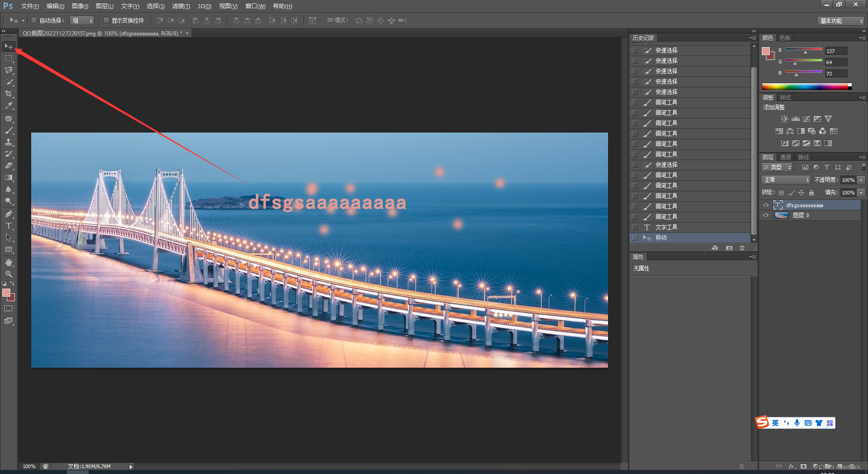The height and width of the screenshot is (474, 868).
Task: Select the Horizontal Type tool
Action: (x=9, y=226)
